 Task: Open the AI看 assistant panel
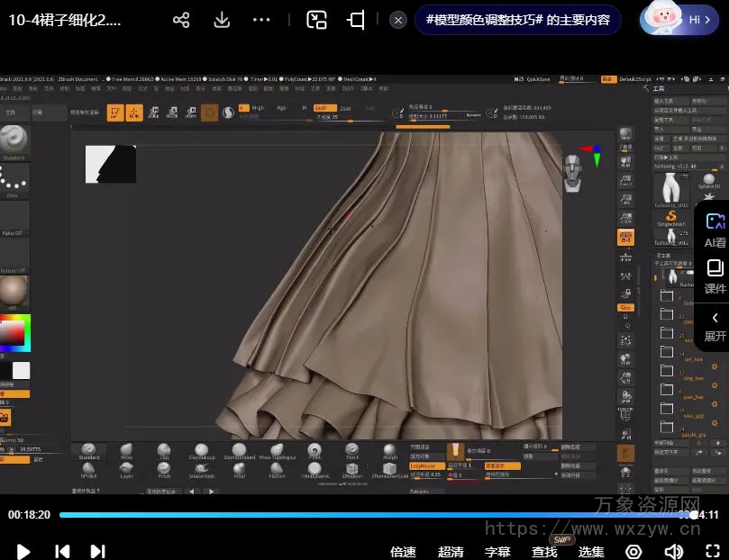point(715,230)
